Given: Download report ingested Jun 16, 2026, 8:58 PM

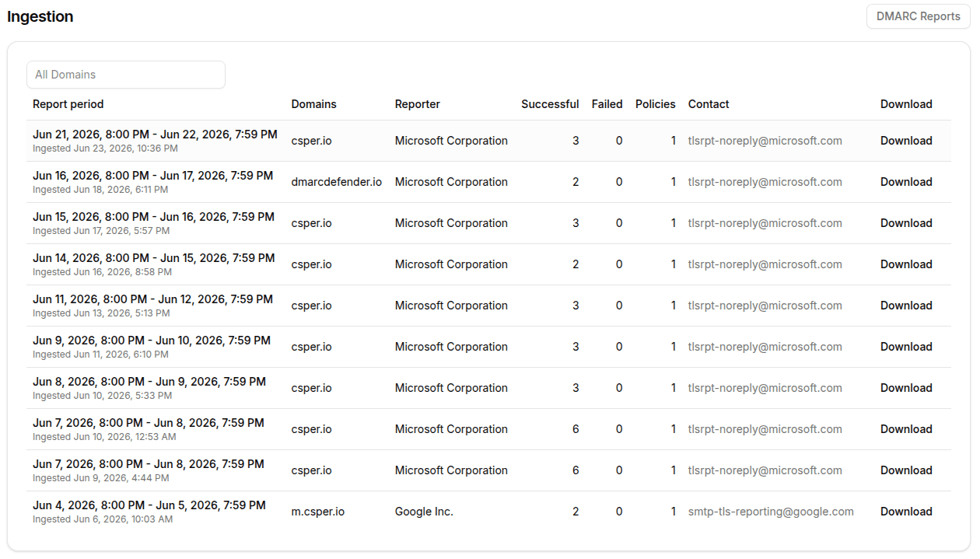Looking at the screenshot, I should coord(906,264).
